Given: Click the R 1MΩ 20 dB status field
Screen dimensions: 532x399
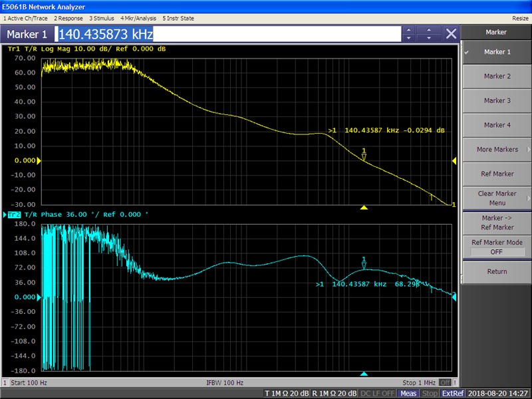Looking at the screenshot, I should tap(334, 394).
